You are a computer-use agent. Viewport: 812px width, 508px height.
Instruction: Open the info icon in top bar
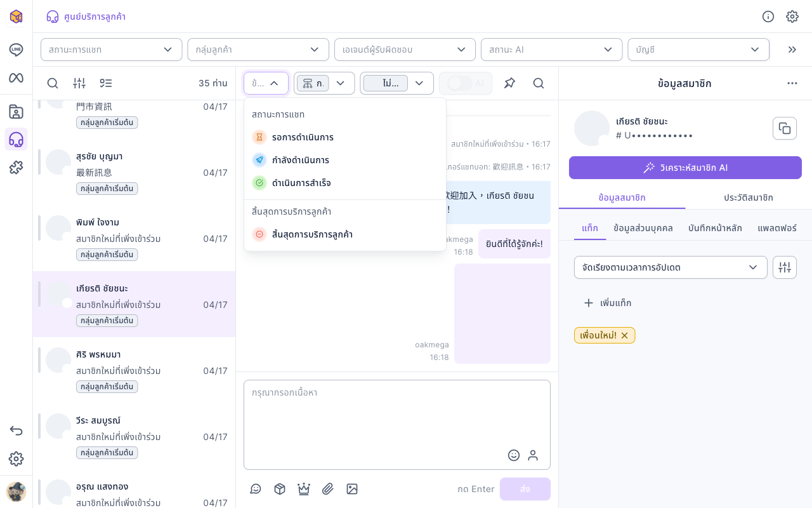tap(768, 17)
